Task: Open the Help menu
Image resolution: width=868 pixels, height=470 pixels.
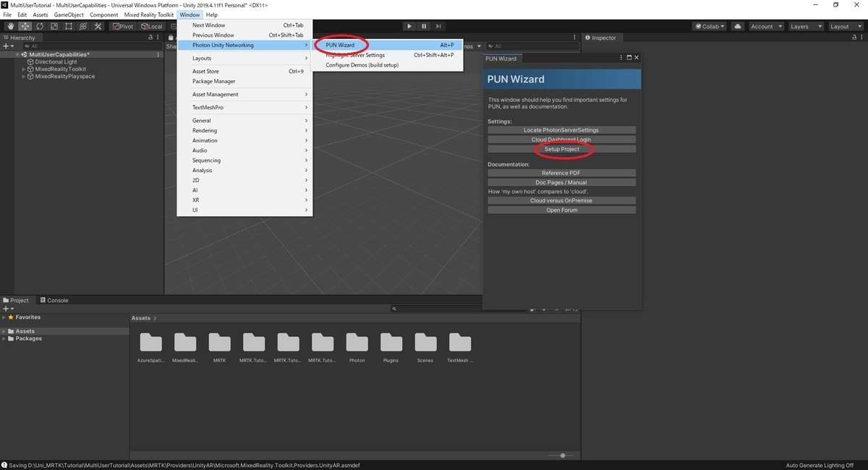Action: pyautogui.click(x=211, y=14)
